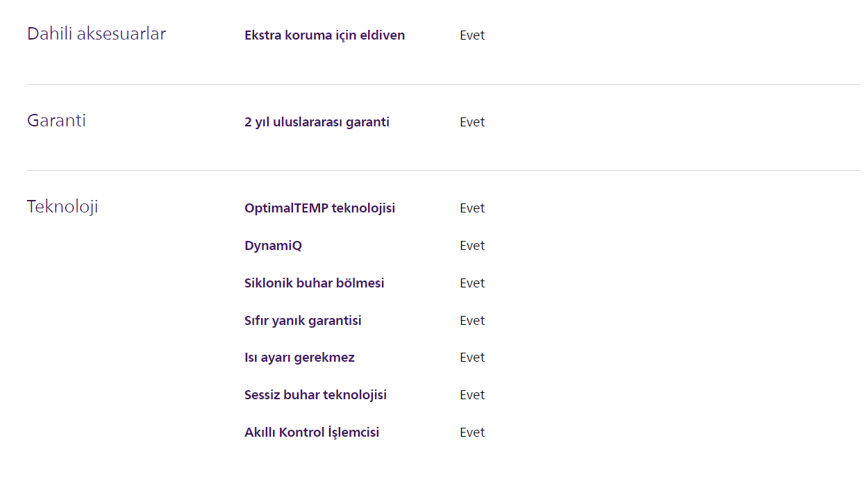Select the Siklonik buhar bölmesi label
This screenshot has height=477, width=868.
[314, 283]
